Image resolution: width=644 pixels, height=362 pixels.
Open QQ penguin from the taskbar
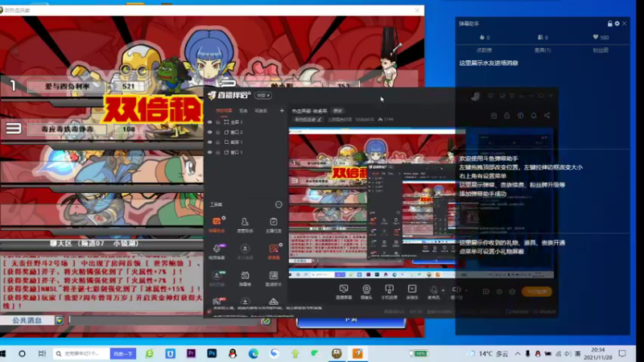[233, 353]
